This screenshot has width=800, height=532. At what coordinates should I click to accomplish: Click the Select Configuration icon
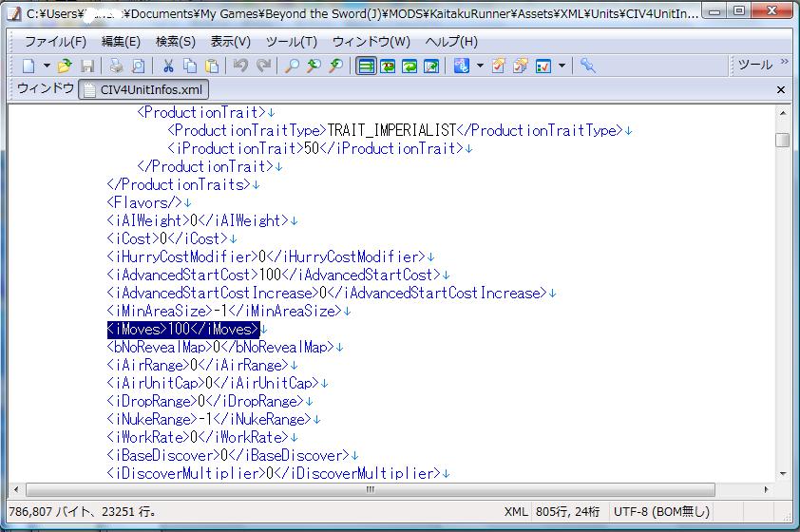point(461,66)
